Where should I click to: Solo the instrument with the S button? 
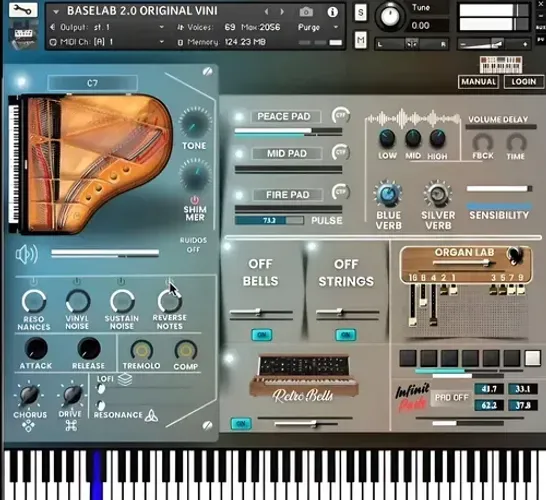point(361,13)
